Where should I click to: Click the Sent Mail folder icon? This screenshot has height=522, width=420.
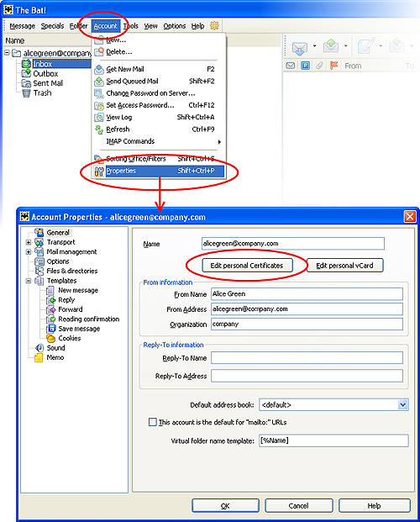click(x=26, y=83)
